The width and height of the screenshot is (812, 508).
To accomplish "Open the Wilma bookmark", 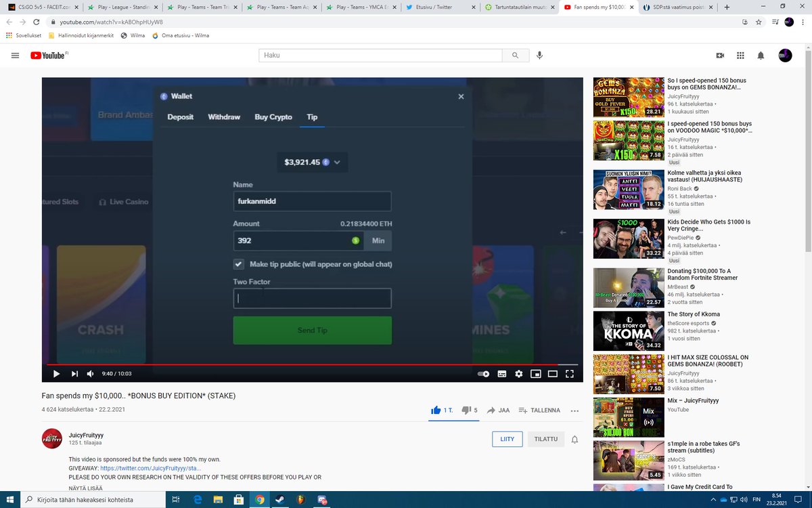I will tap(132, 35).
